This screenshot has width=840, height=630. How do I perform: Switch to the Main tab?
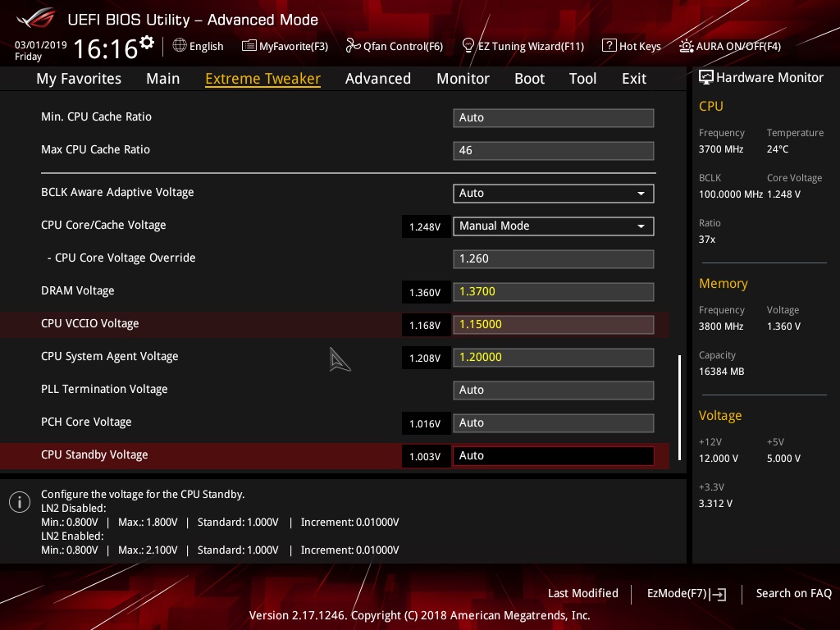(163, 79)
